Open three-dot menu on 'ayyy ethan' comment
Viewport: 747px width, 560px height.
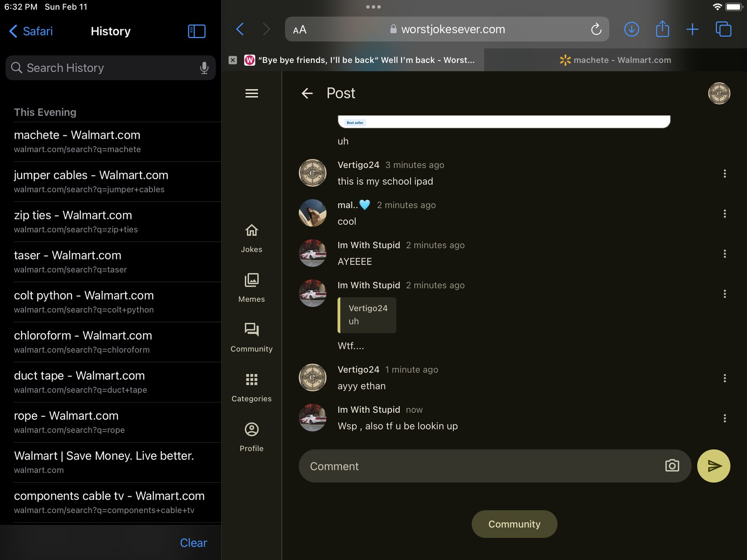(x=724, y=378)
